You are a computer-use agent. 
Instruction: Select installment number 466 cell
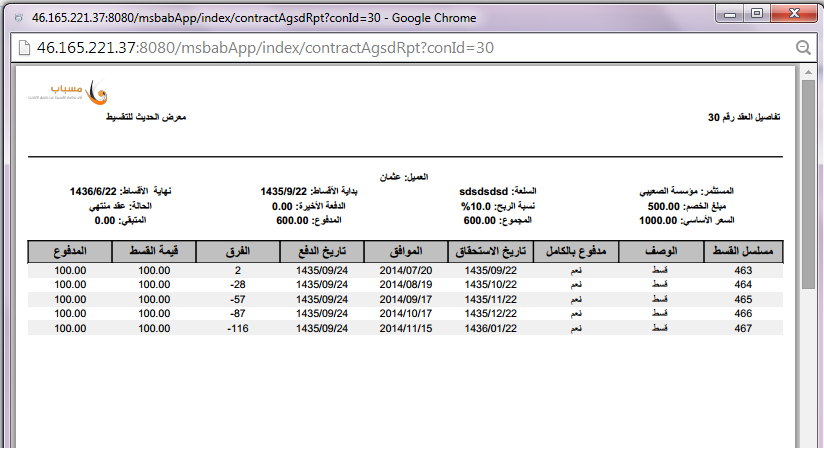pos(743,313)
